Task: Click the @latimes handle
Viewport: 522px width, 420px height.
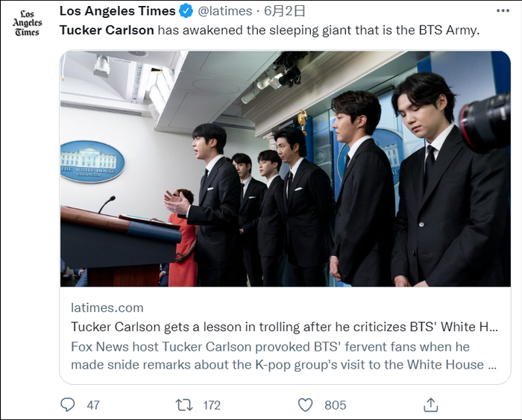Action: (x=224, y=11)
